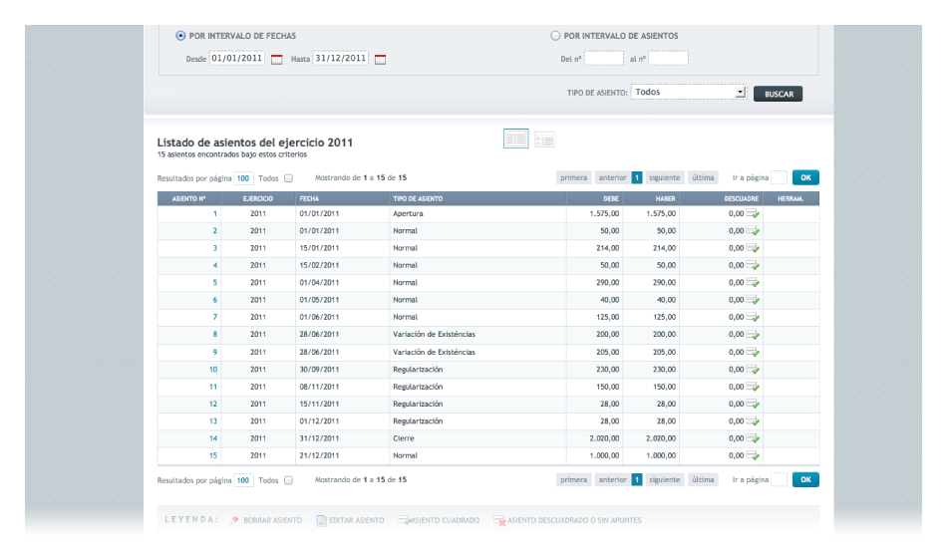Viewport: 947px width, 560px height.
Task: Go to anterior page in bottom pager
Action: (612, 479)
